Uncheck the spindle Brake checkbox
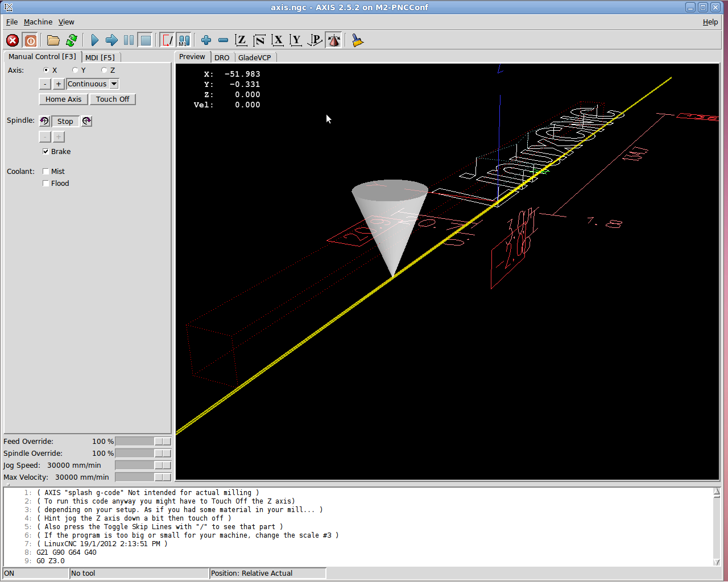Viewport: 728px width, 582px height. point(45,152)
